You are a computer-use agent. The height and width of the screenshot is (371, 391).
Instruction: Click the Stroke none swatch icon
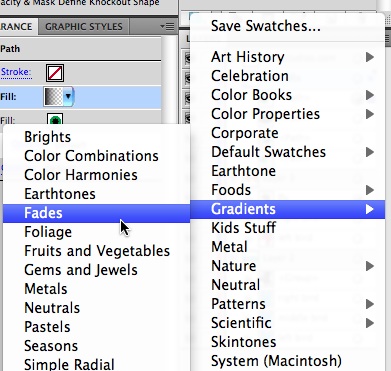pos(55,73)
